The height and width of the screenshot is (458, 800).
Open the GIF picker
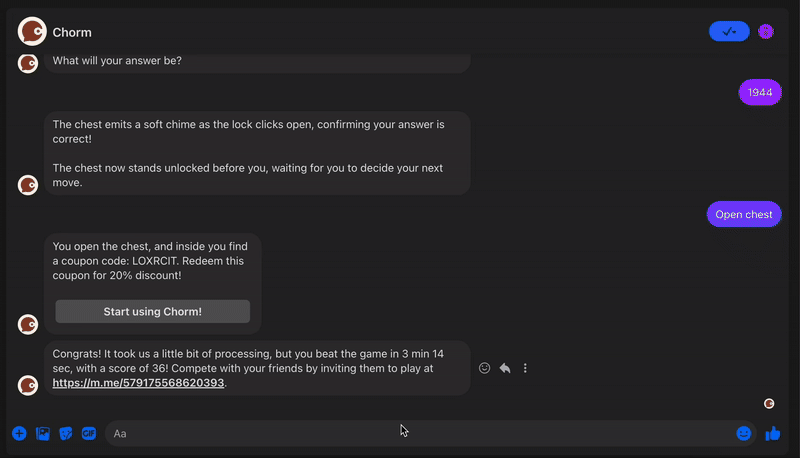point(89,433)
